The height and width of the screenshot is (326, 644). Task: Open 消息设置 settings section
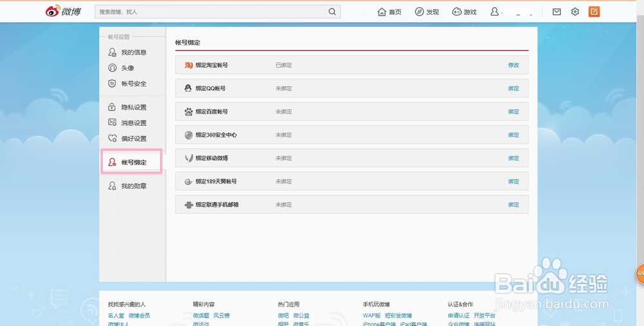[134, 123]
